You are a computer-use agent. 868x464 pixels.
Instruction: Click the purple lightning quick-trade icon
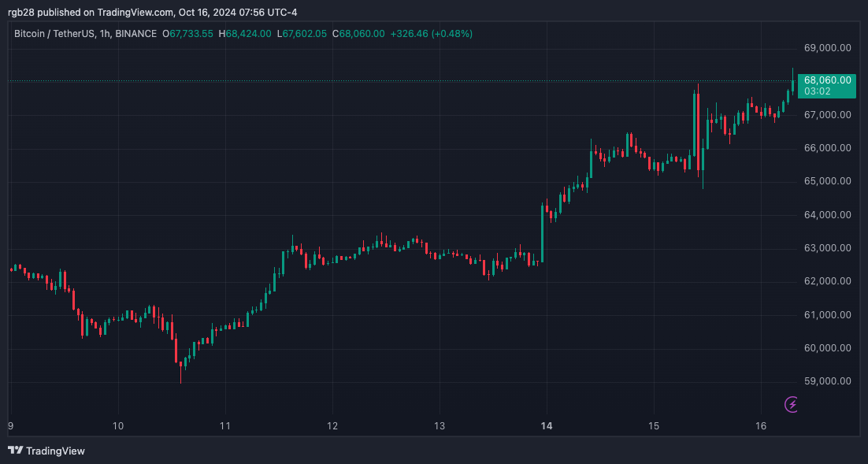[790, 404]
